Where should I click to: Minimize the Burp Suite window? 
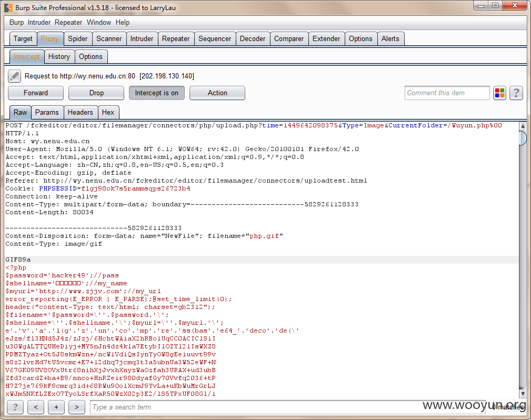[x=481, y=6]
